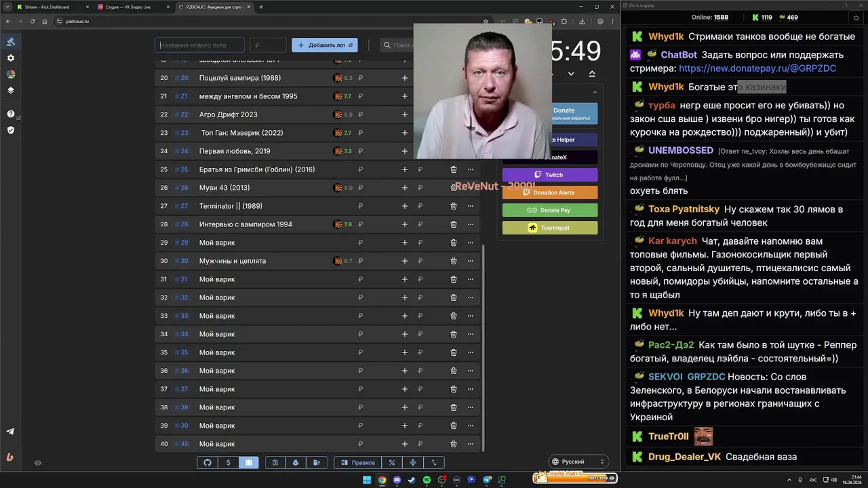This screenshot has width=868, height=488.
Task: Open the three-dot menu for Братья из Гримсби
Action: point(471,169)
